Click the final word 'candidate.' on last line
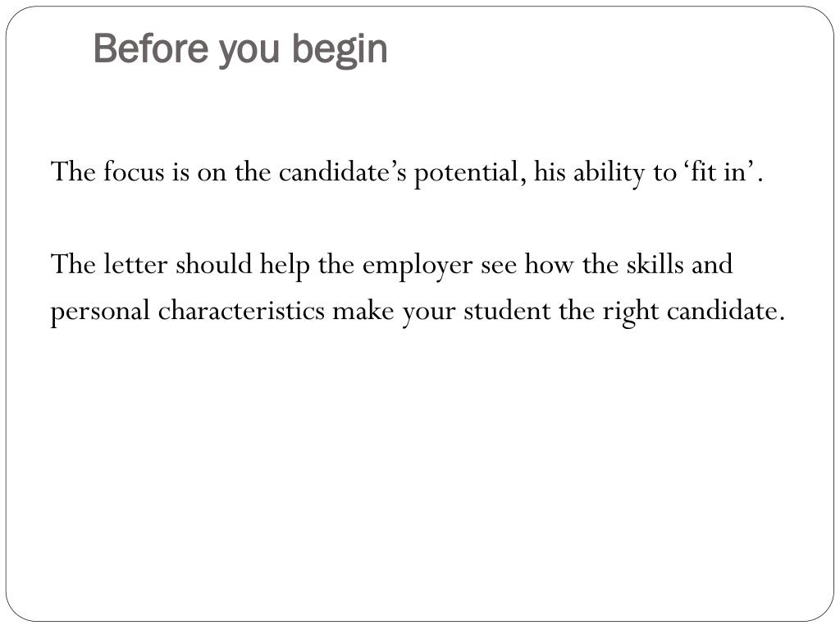The height and width of the screenshot is (630, 840). (x=726, y=311)
